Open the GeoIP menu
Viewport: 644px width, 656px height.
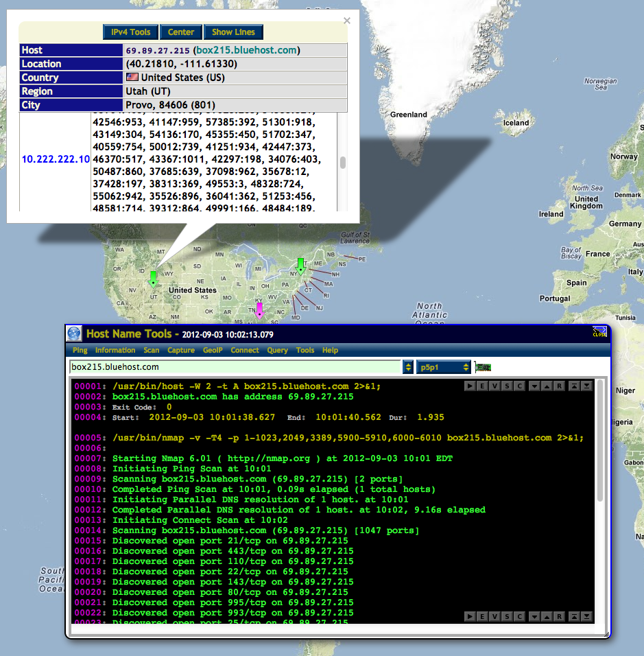click(213, 350)
